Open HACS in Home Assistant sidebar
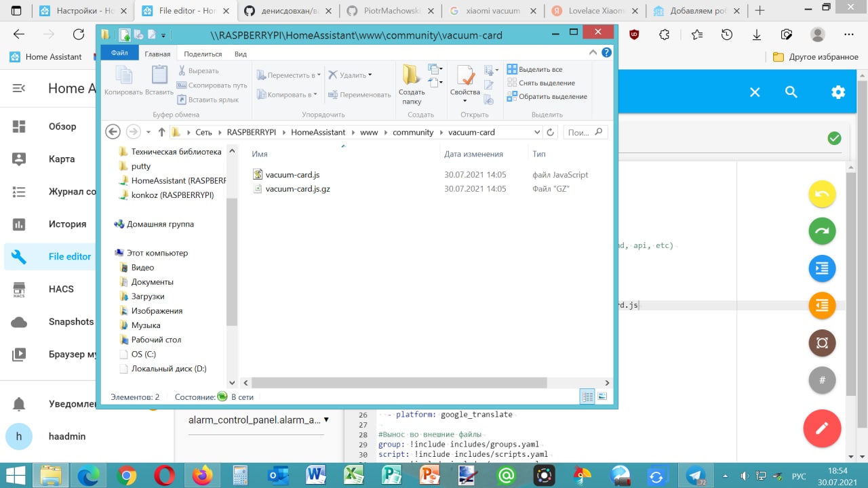 click(61, 289)
